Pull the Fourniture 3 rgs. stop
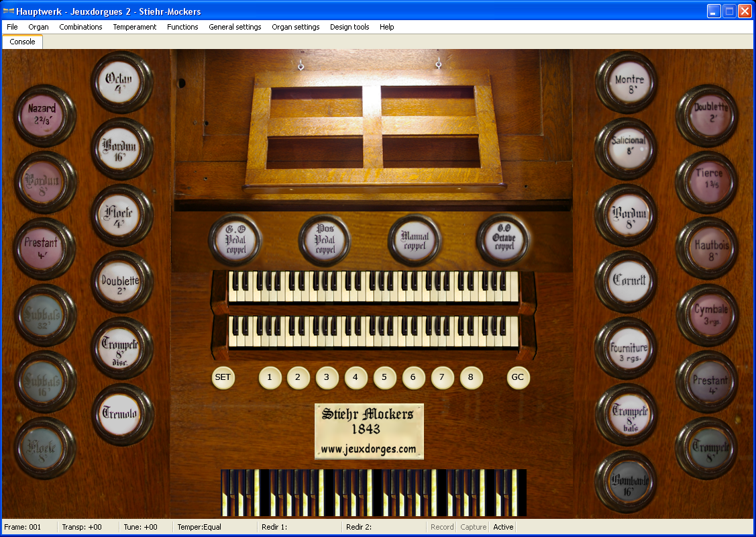The width and height of the screenshot is (756, 537). 627,348
